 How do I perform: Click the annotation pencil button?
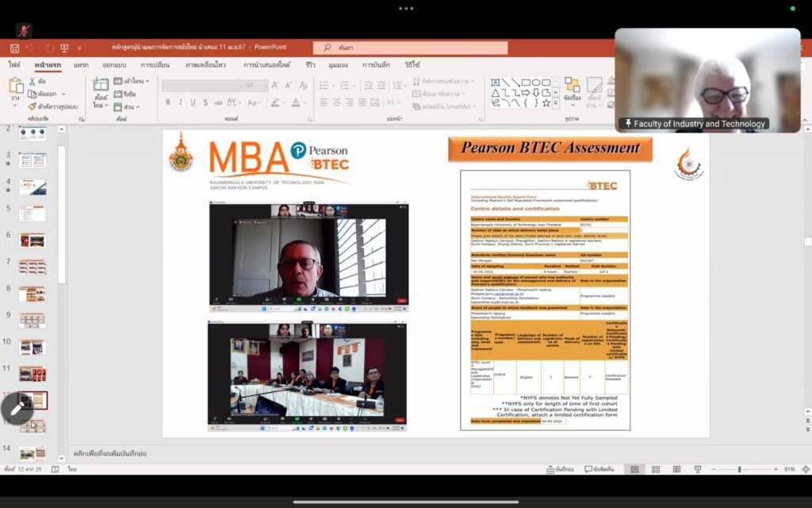pos(17,409)
